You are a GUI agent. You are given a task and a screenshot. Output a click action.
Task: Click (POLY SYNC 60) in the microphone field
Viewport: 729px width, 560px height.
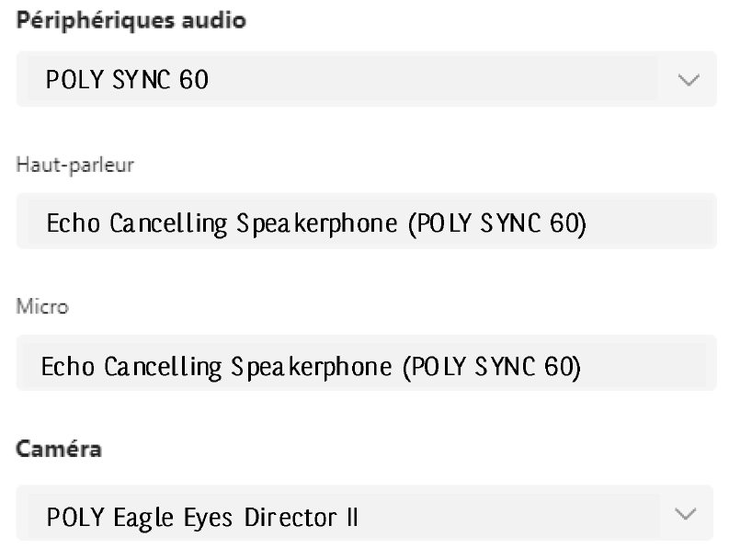tap(493, 368)
